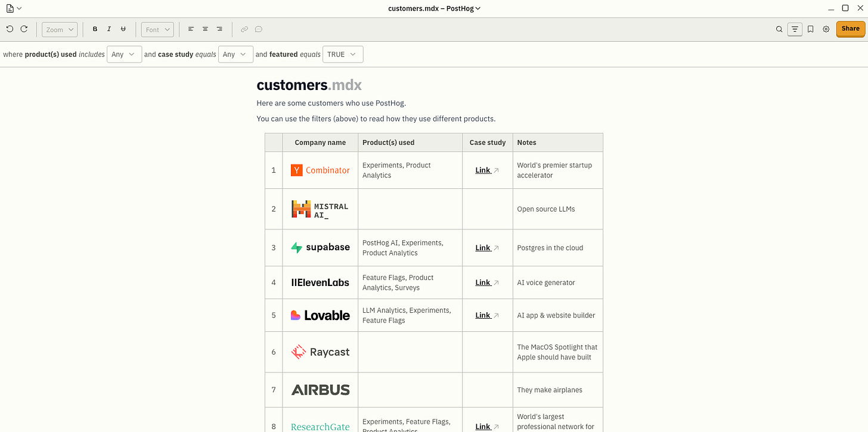Click the 'AI app & website builder' note
The width and height of the screenshot is (868, 432).
[x=556, y=315]
